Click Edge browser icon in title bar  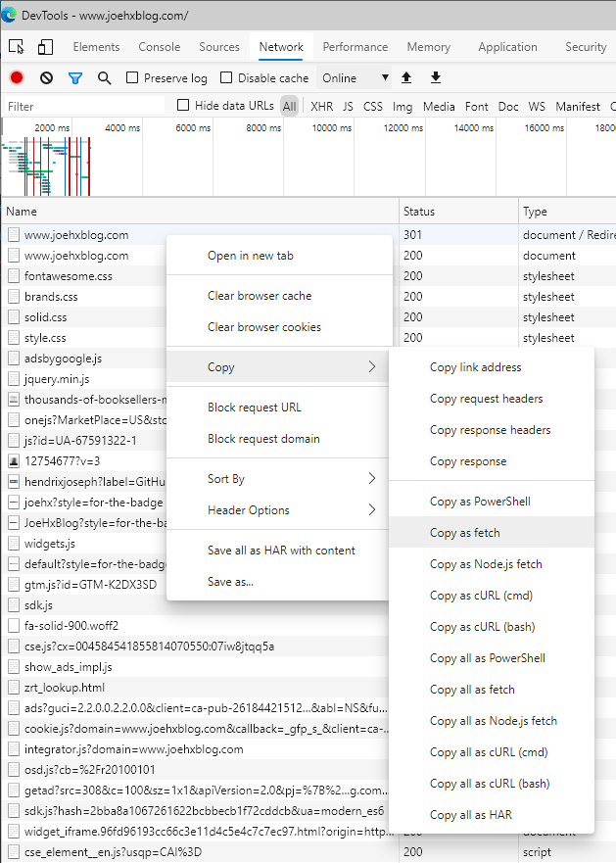pos(8,15)
